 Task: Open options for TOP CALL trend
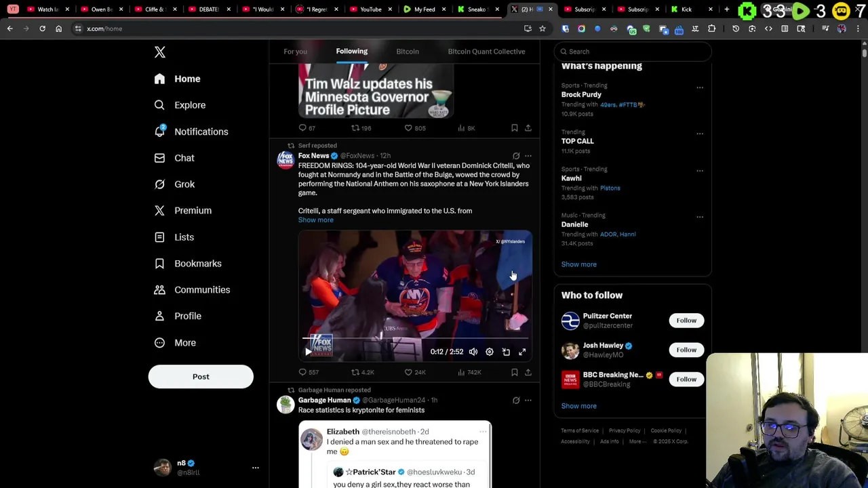(700, 134)
